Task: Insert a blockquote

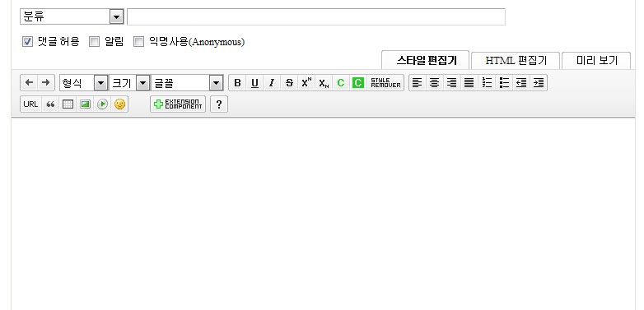Action: coord(50,104)
